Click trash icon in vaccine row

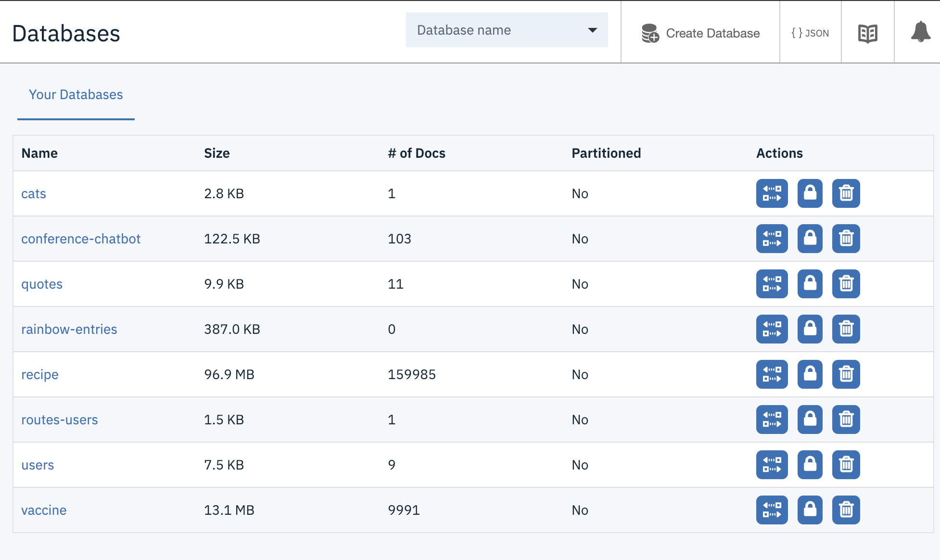point(846,510)
